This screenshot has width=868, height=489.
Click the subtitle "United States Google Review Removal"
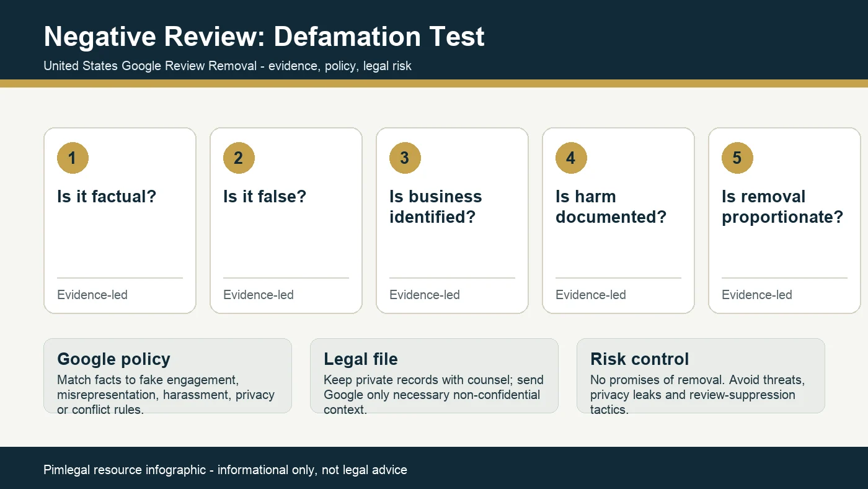pyautogui.click(x=150, y=66)
